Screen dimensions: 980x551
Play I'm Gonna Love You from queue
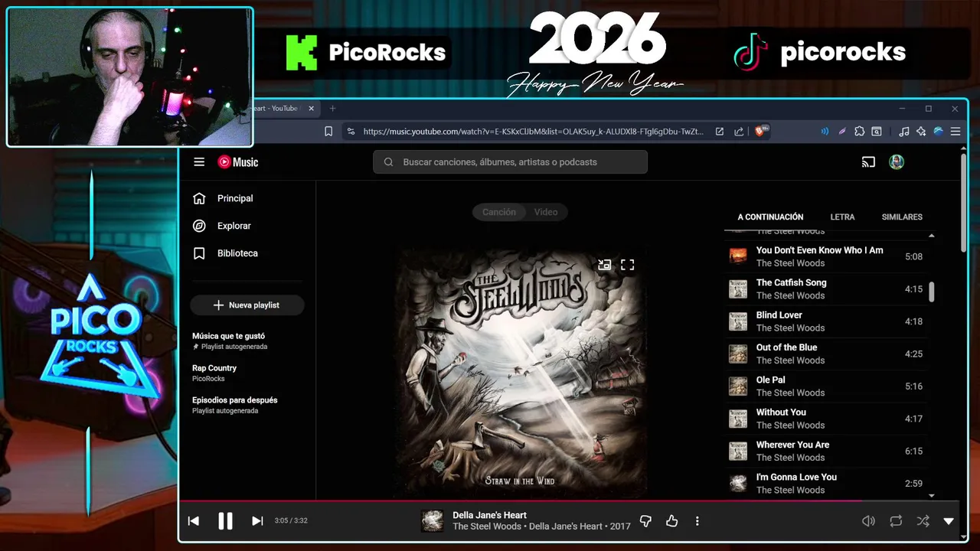click(x=825, y=484)
